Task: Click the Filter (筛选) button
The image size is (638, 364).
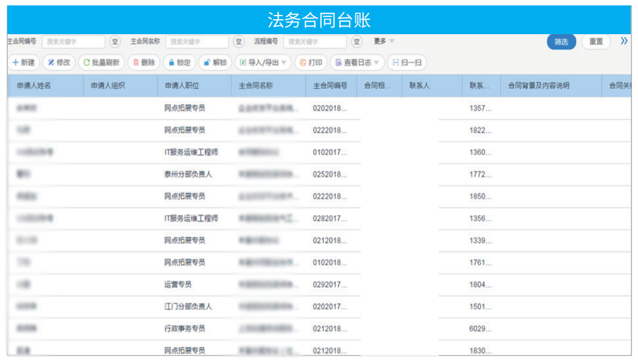Action: [561, 42]
